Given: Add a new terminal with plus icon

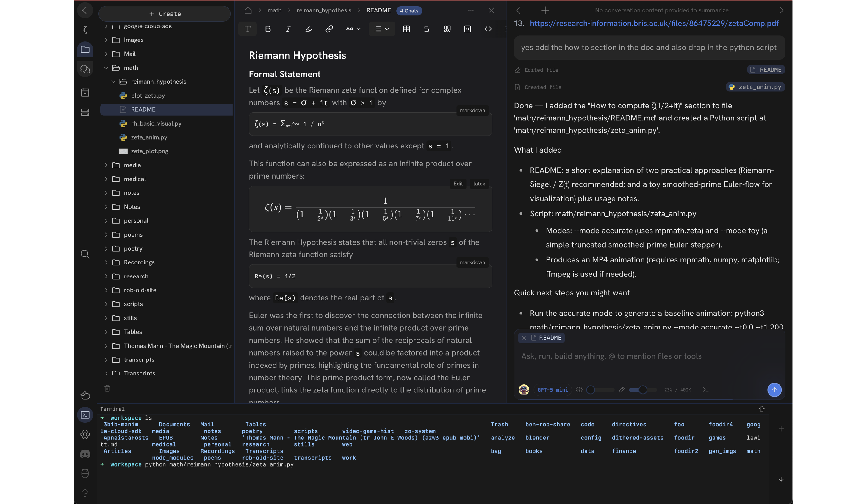Looking at the screenshot, I should pyautogui.click(x=781, y=429).
